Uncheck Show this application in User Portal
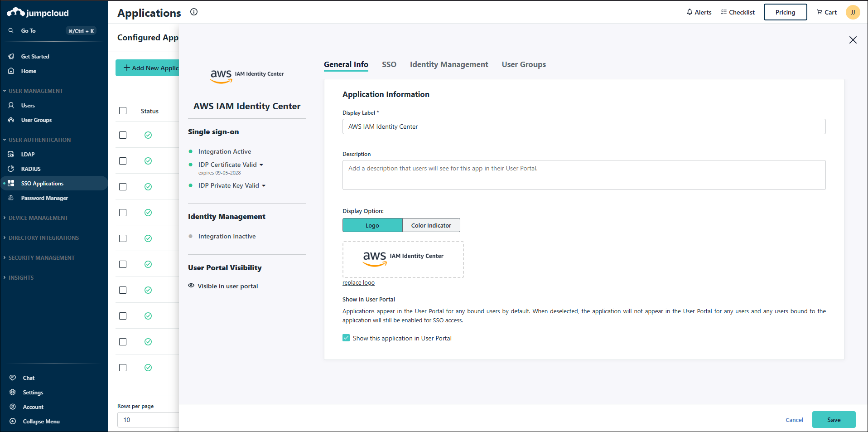 pos(346,338)
